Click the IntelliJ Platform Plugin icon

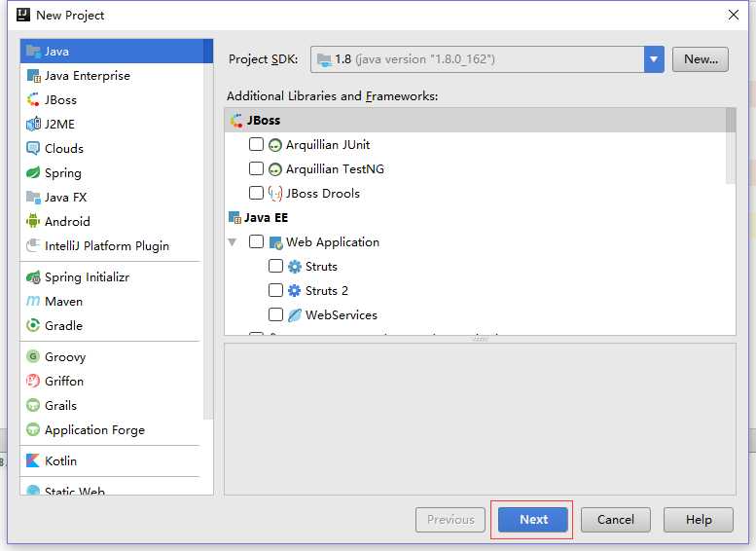coord(33,245)
